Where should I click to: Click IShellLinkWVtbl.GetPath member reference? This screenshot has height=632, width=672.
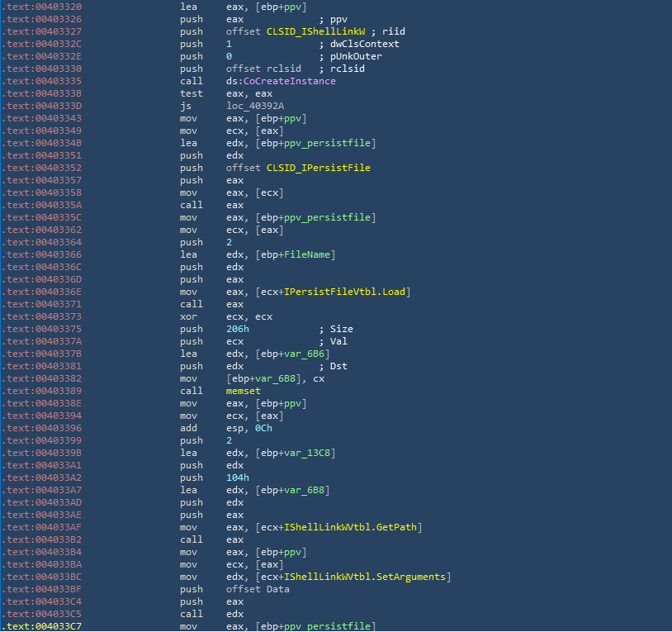point(357,527)
